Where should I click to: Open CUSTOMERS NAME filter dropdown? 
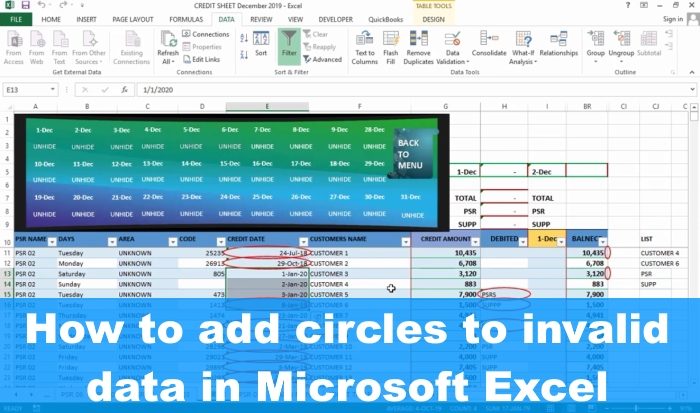tap(405, 242)
